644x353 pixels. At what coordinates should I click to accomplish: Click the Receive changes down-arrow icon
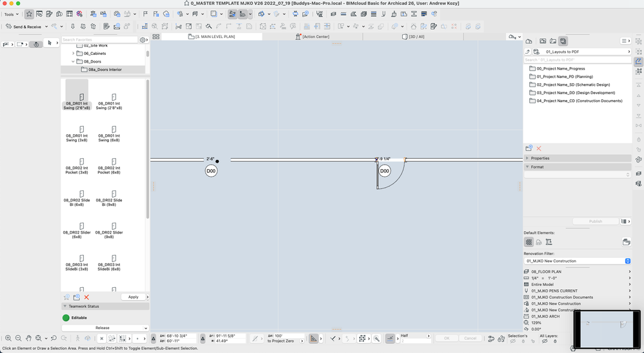73,26
